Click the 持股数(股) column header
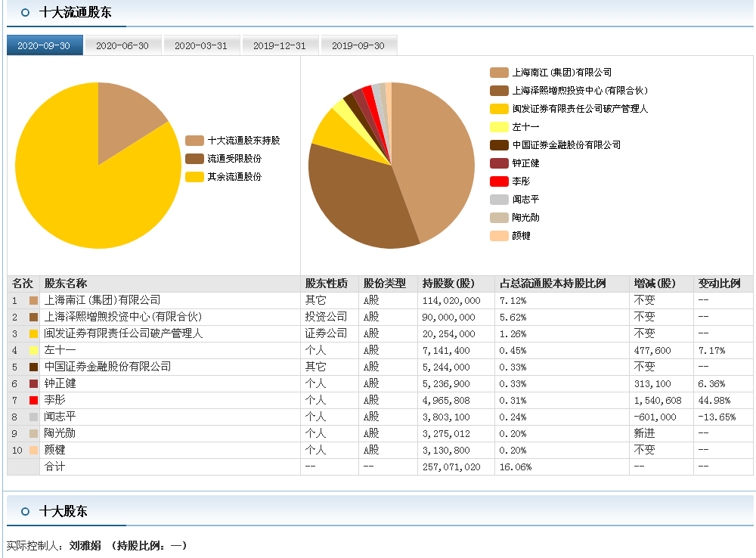Image resolution: width=756 pixels, height=558 pixels. 448,284
